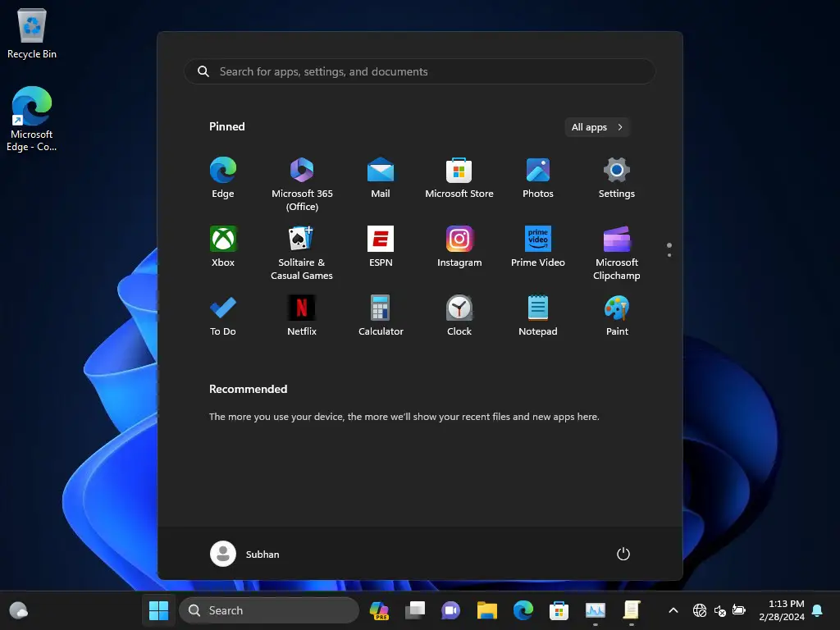
Task: Open Task View from the taskbar
Action: 415,610
